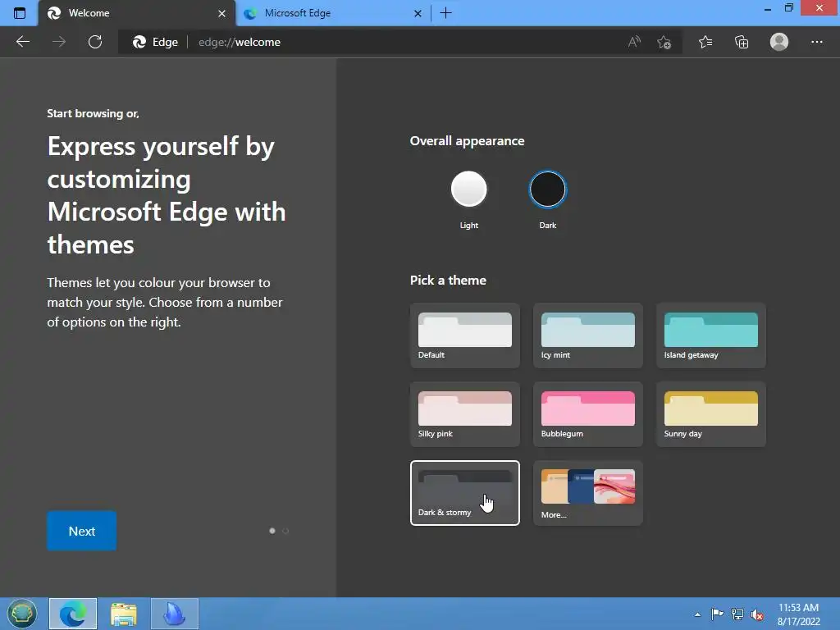
Task: Minimize the Edge window
Action: [767, 9]
